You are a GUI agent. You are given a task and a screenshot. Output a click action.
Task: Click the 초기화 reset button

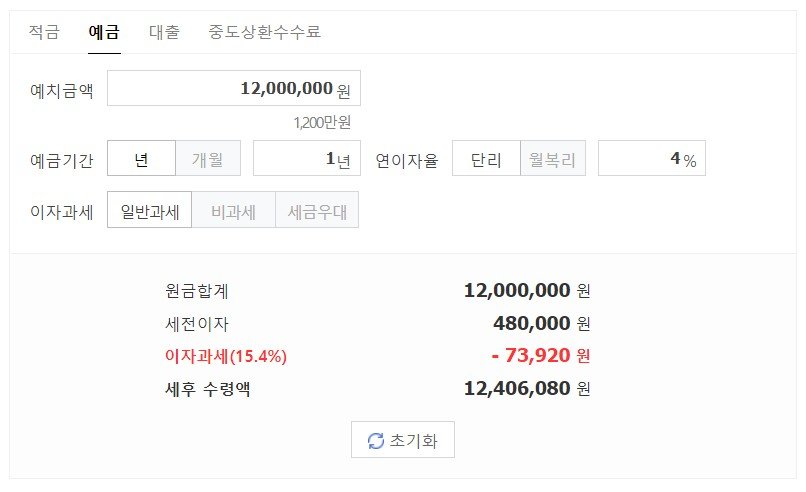[x=403, y=440]
